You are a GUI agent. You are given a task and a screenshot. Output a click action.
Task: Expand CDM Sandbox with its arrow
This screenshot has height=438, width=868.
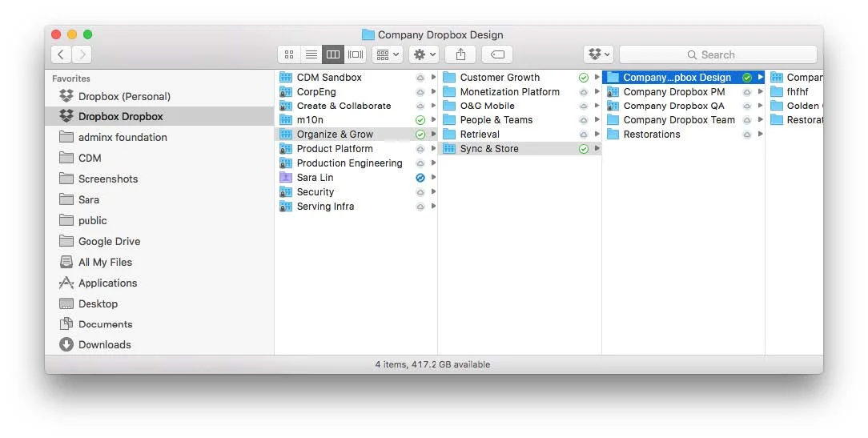coord(433,78)
